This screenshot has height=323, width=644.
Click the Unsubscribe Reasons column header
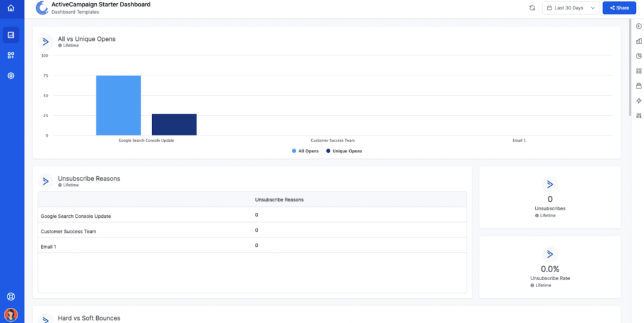pos(279,200)
